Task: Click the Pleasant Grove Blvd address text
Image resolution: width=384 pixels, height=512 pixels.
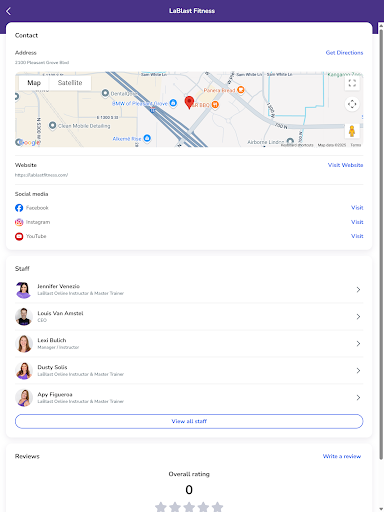Action: coord(42,62)
